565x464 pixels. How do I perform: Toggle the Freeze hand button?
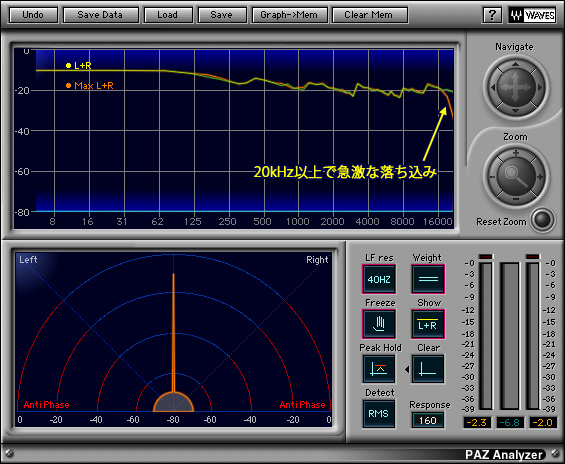pos(379,324)
